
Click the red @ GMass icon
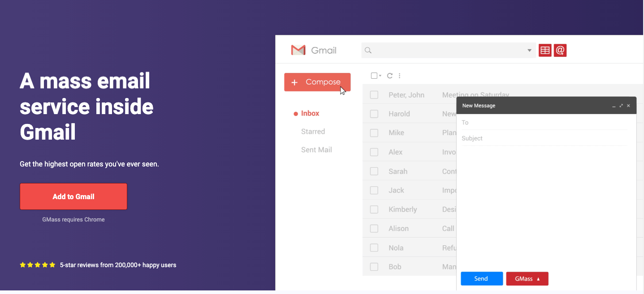[x=560, y=50]
